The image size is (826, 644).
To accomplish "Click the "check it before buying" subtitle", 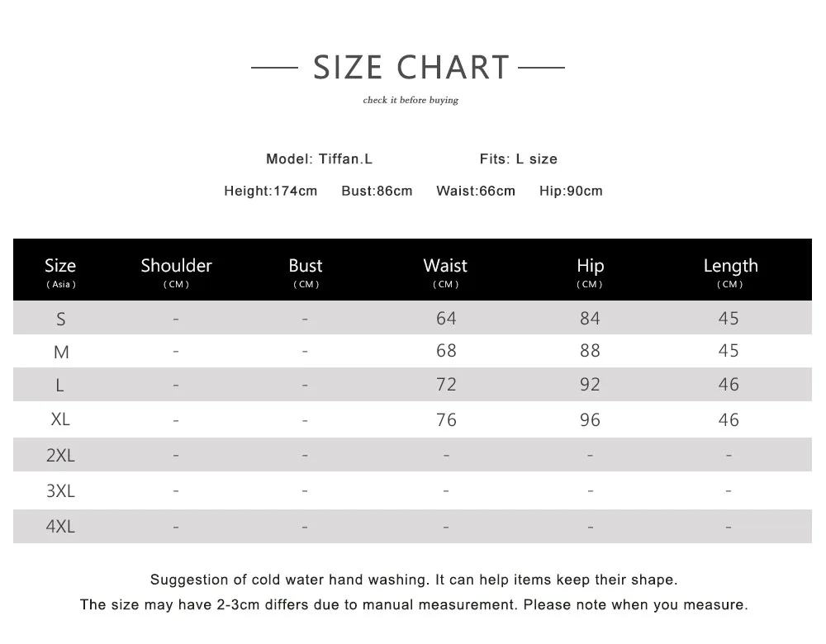I will pyautogui.click(x=411, y=101).
